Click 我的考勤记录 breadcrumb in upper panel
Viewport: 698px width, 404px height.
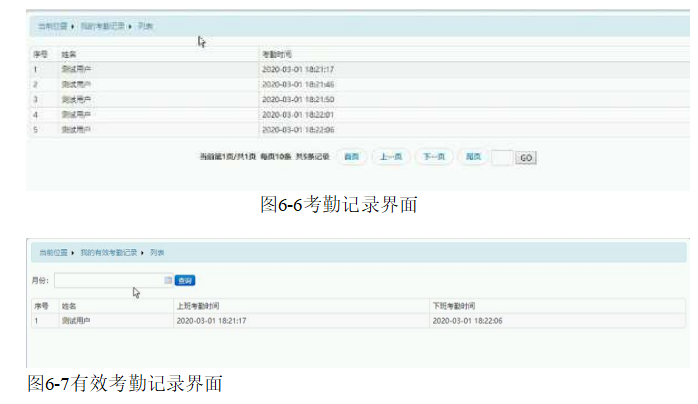tap(102, 26)
